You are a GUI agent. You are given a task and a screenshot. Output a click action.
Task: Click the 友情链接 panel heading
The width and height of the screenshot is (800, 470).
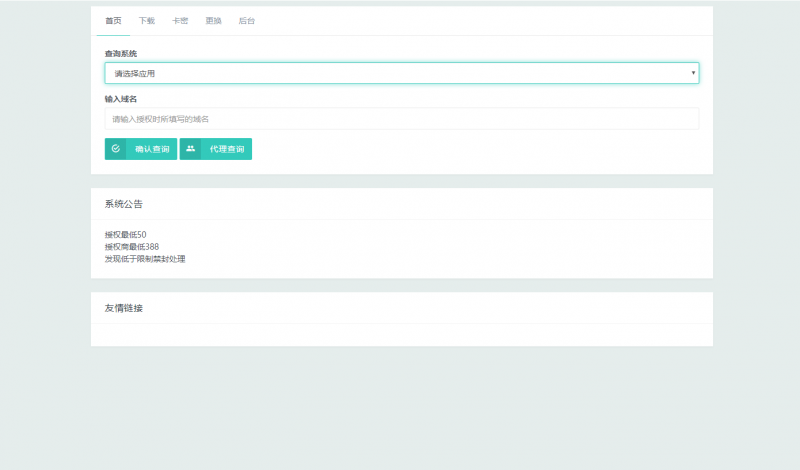pos(124,308)
